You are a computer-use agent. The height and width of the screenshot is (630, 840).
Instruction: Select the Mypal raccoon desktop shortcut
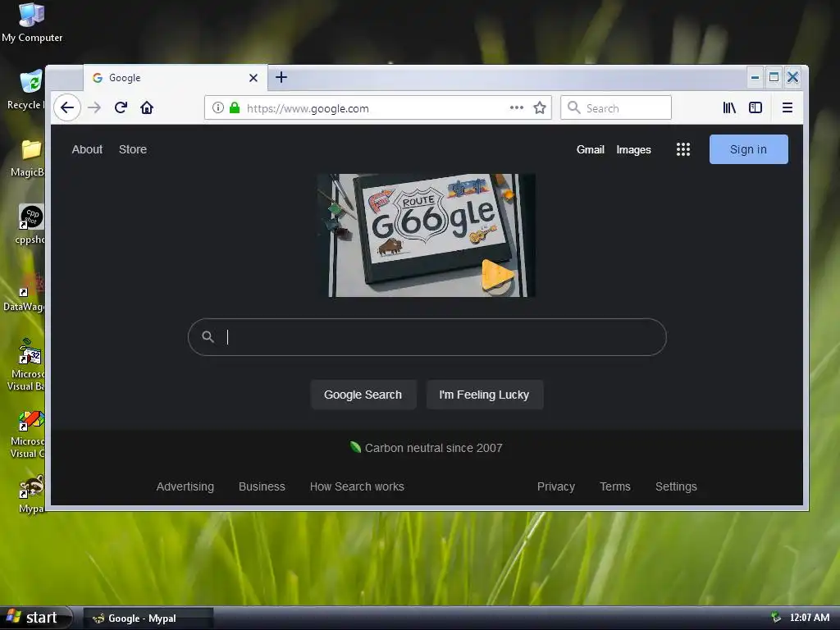click(31, 495)
